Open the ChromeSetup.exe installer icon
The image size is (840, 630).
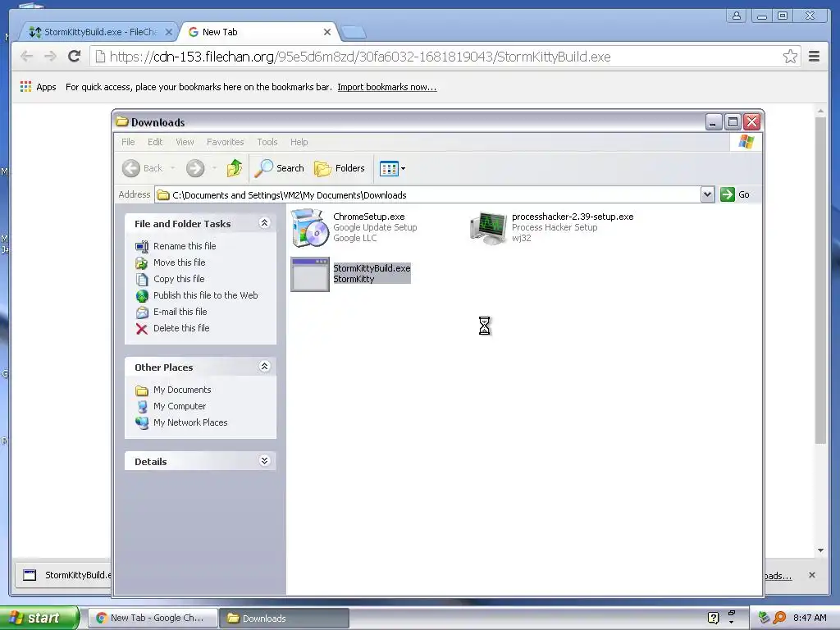point(309,228)
